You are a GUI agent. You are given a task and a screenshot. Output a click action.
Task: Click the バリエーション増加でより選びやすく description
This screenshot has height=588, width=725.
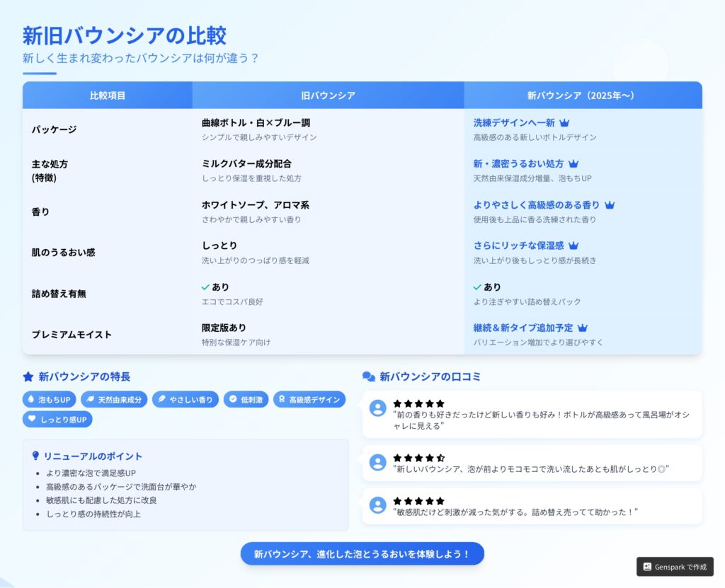(538, 342)
